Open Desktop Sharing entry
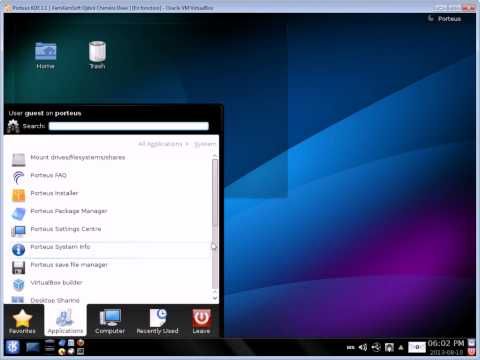Image resolution: width=480 pixels, height=360 pixels. click(110, 299)
